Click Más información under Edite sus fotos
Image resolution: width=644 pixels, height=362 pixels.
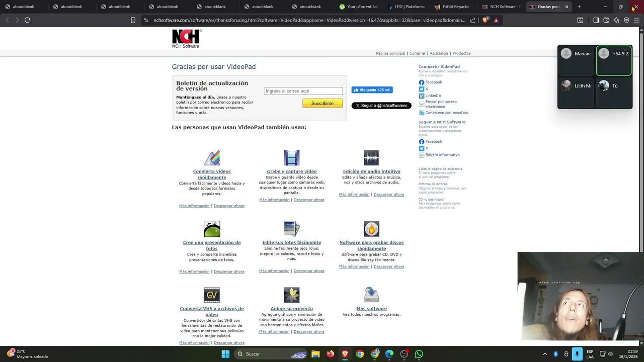tap(274, 271)
